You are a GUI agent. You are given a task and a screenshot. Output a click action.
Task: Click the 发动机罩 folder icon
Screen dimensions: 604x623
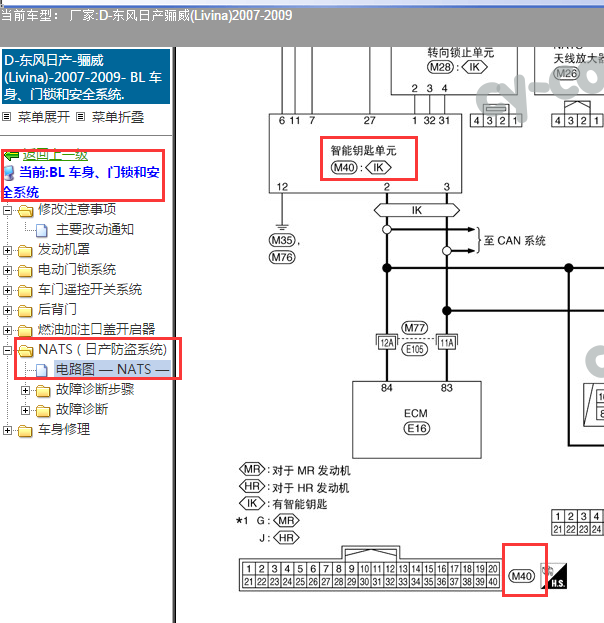(25, 251)
